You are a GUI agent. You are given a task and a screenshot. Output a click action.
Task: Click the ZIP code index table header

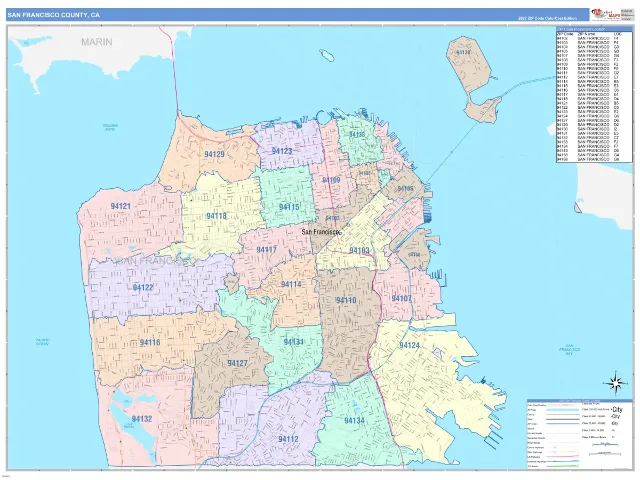(594, 29)
